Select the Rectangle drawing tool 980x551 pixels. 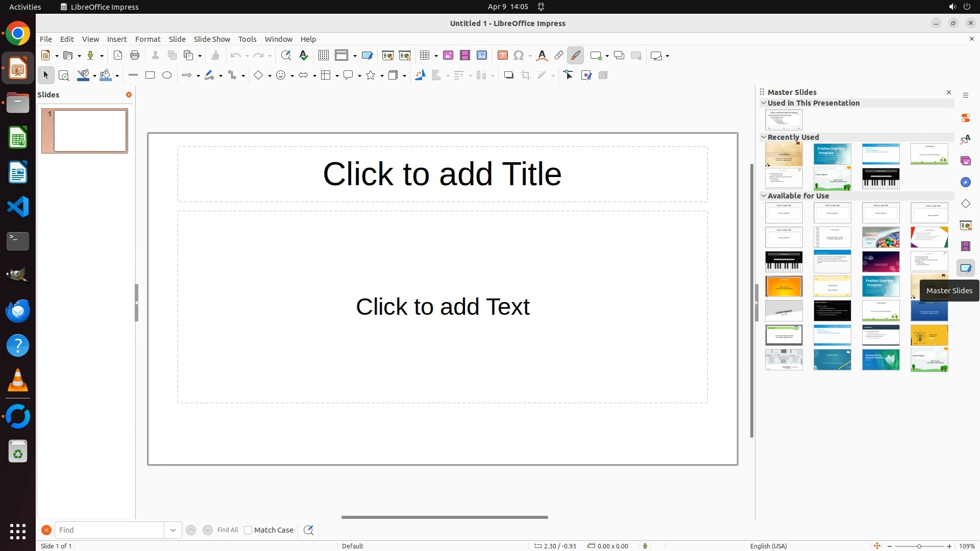coord(150,76)
